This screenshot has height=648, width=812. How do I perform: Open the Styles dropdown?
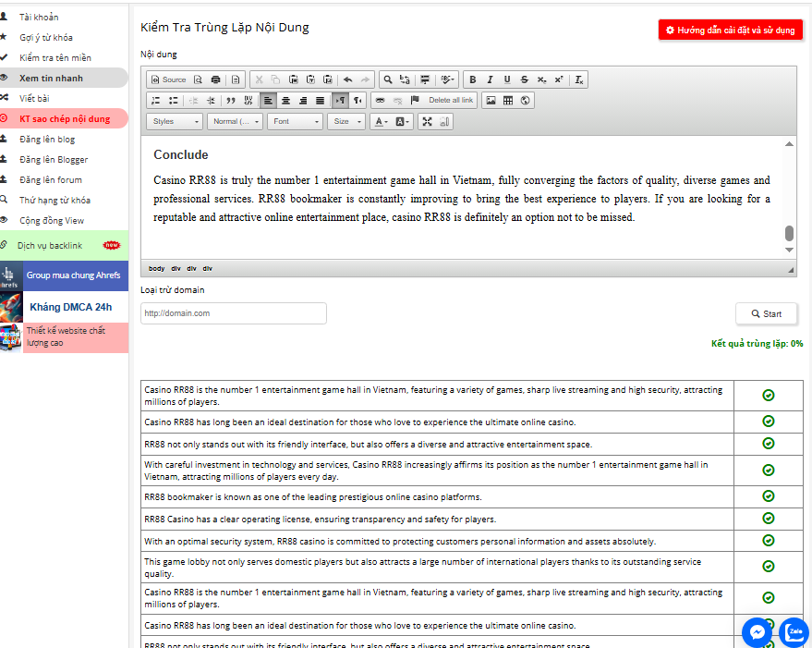[x=175, y=121]
